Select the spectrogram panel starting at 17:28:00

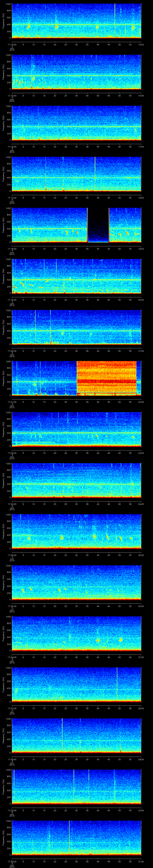pyautogui.click(x=77, y=736)
